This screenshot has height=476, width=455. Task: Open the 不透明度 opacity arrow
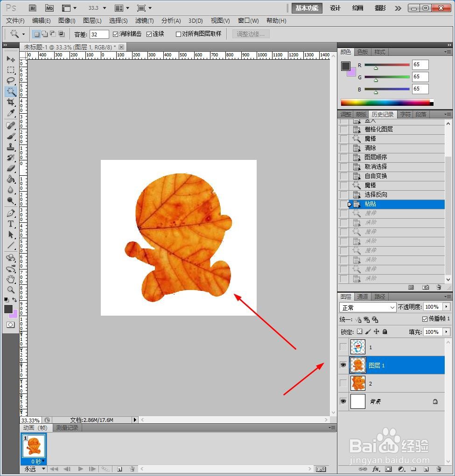(446, 307)
